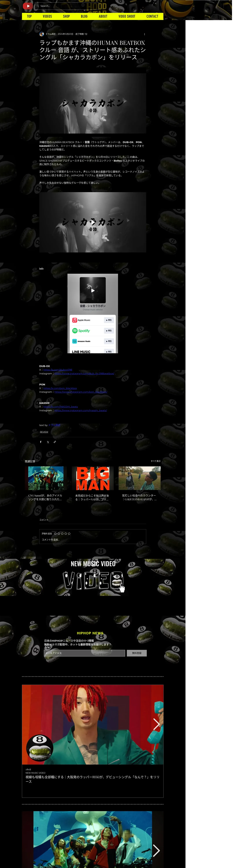Open the ドラム師匠 author link after 'text by'
This screenshot has width=245, height=868.
point(54,425)
